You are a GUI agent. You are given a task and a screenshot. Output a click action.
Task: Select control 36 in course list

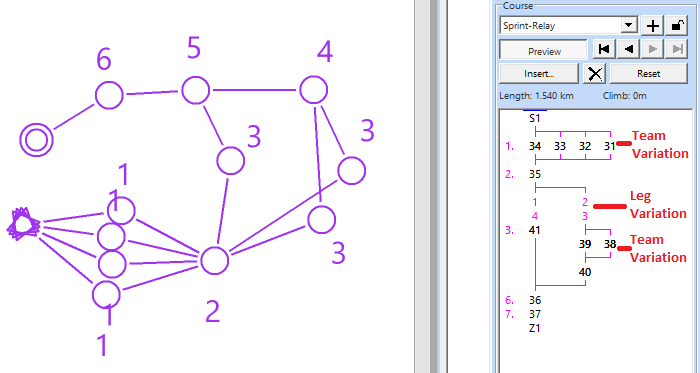pos(535,300)
